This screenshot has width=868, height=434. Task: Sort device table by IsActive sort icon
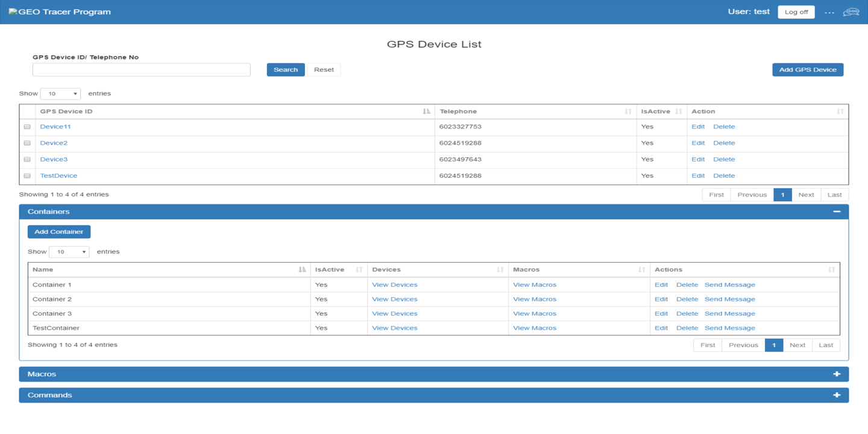click(679, 112)
